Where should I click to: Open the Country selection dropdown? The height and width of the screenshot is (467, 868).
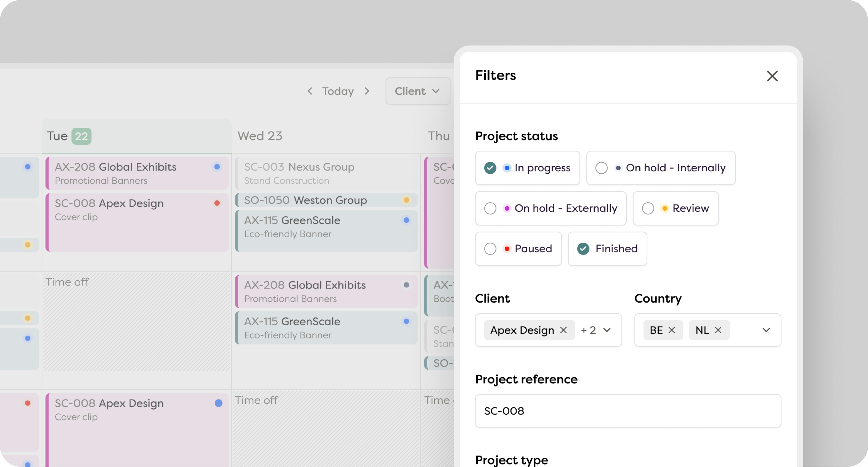pos(766,330)
